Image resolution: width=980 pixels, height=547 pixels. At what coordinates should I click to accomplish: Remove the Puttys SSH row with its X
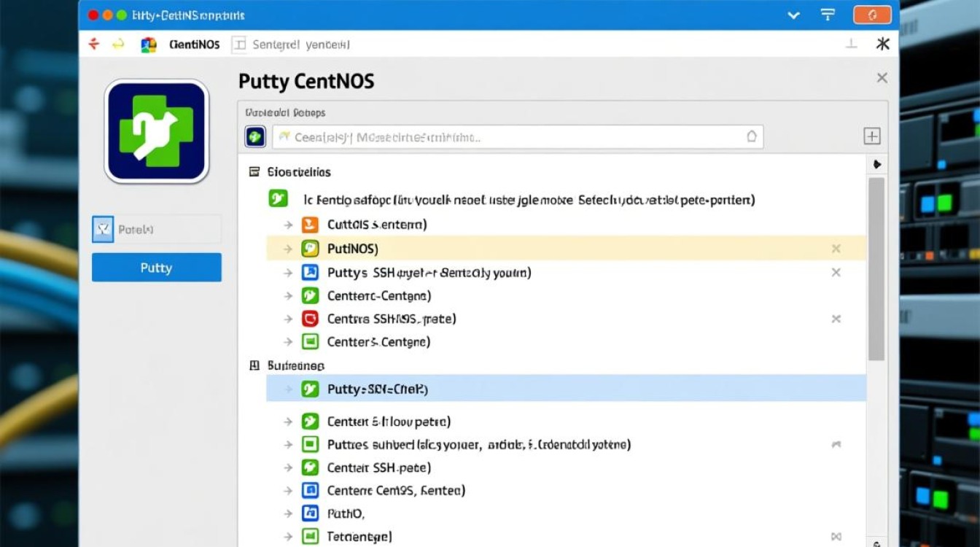point(836,272)
